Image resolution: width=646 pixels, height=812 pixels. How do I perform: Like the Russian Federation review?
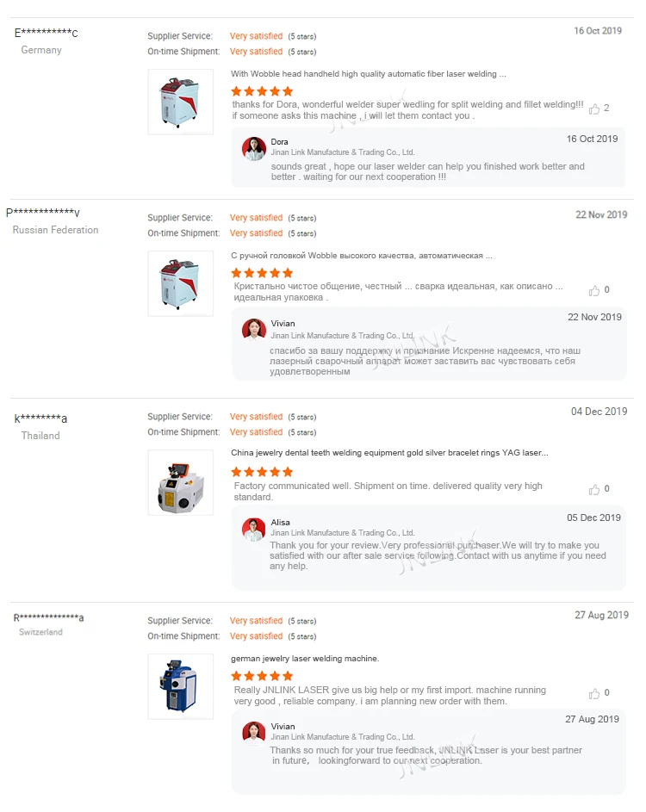594,290
